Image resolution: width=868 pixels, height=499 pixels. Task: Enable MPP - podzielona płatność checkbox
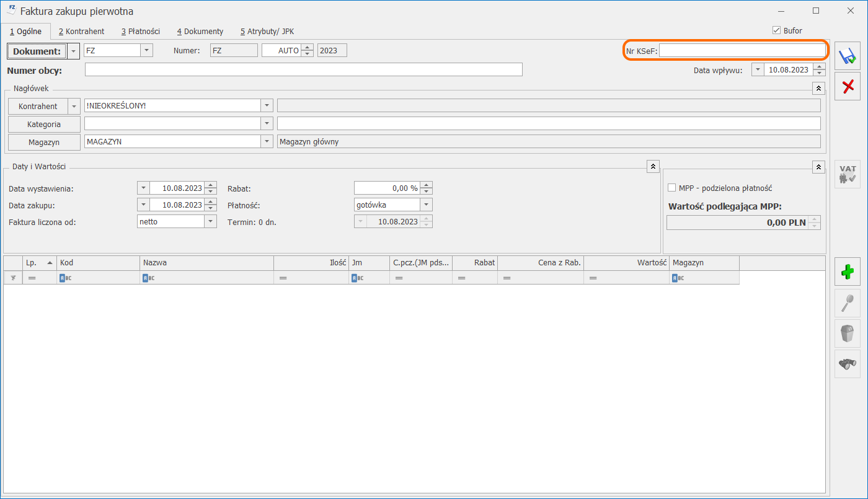[x=671, y=188]
